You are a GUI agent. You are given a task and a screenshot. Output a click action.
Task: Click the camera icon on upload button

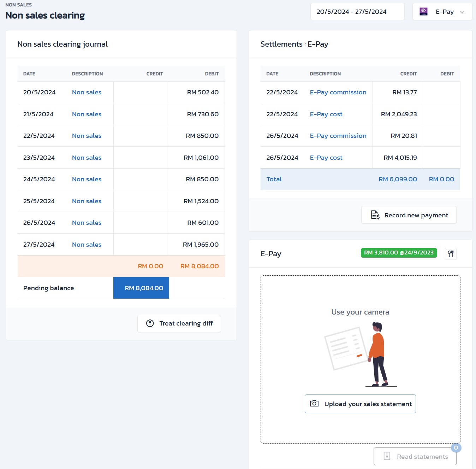coord(314,404)
